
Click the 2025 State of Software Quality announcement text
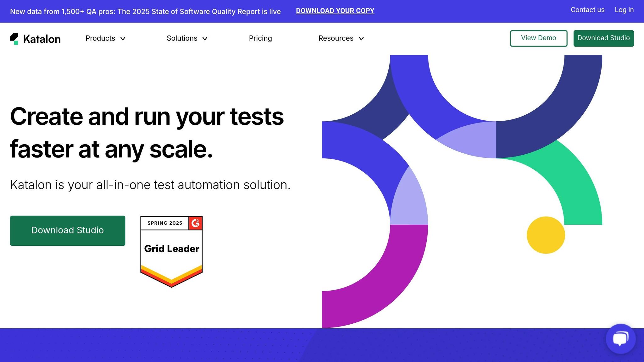point(145,12)
